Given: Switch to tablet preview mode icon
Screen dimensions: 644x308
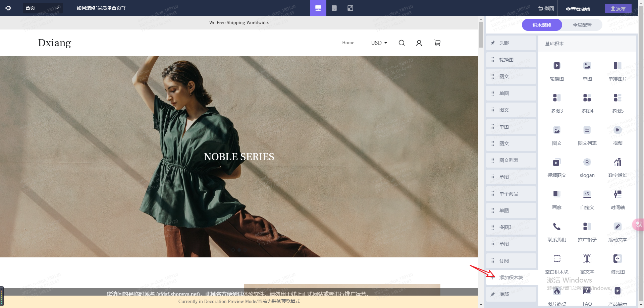Looking at the screenshot, I should 334,8.
